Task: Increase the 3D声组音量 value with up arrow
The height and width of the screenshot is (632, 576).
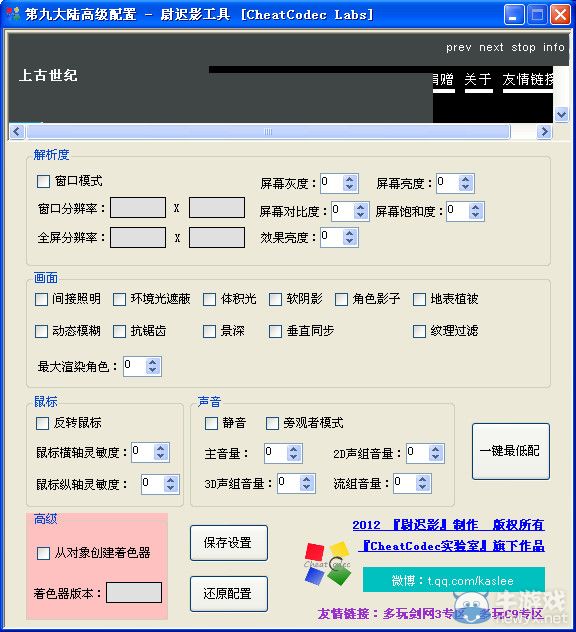Action: pos(307,480)
